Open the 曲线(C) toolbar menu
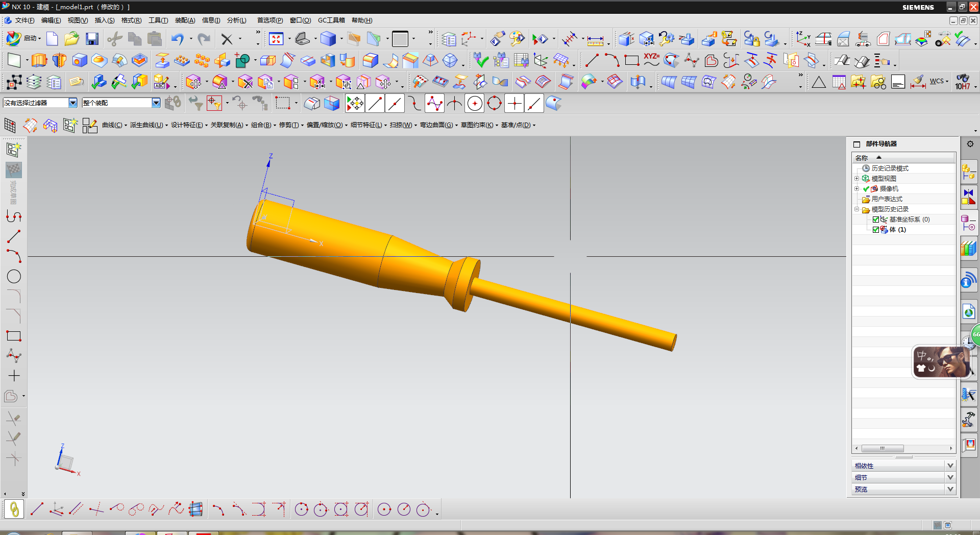Image resolution: width=980 pixels, height=535 pixels. point(114,125)
